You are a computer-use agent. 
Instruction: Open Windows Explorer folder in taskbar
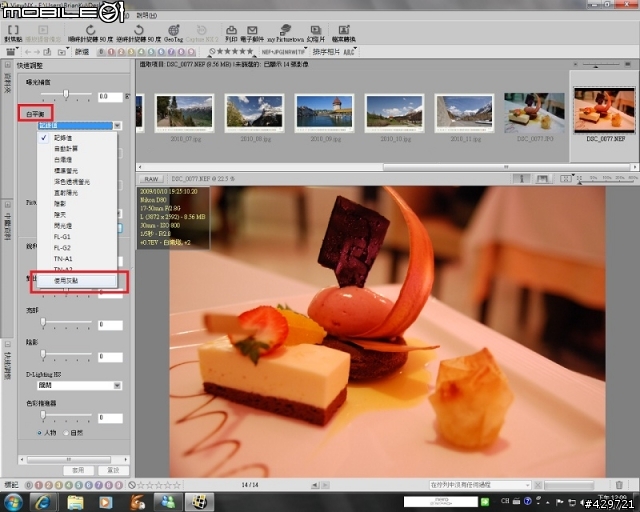click(x=75, y=502)
